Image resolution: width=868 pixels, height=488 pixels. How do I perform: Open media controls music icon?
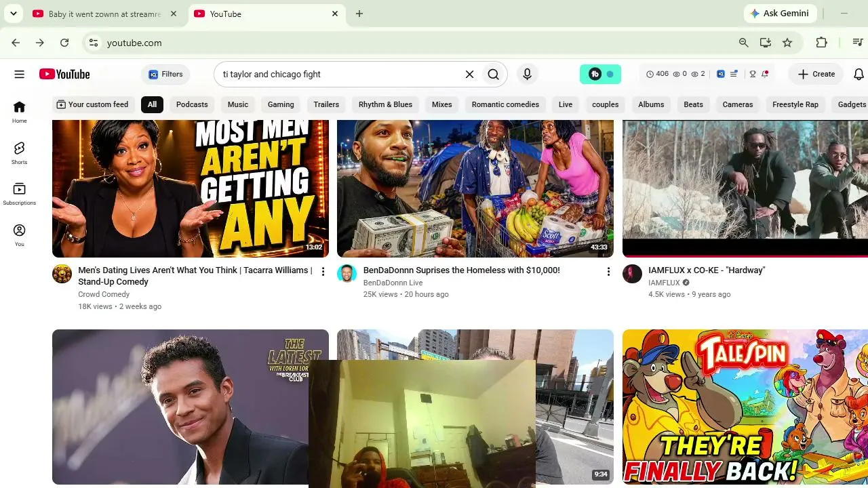pyautogui.click(x=858, y=43)
